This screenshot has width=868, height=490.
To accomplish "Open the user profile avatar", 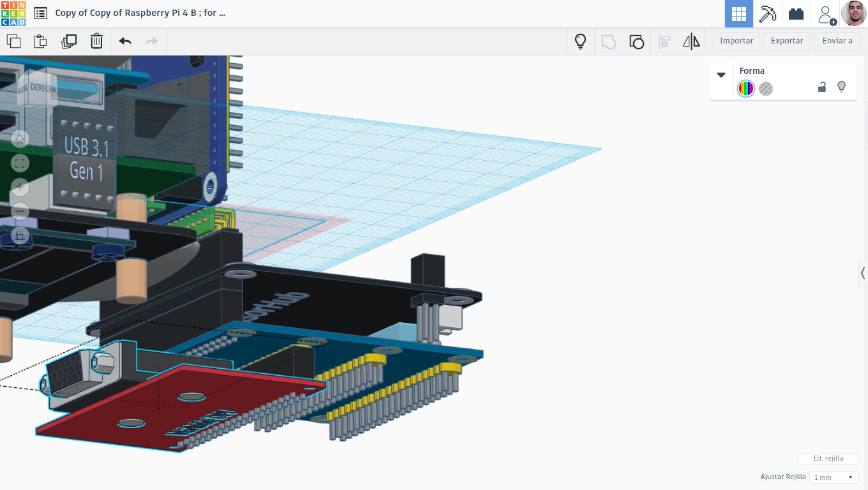I will point(853,13).
